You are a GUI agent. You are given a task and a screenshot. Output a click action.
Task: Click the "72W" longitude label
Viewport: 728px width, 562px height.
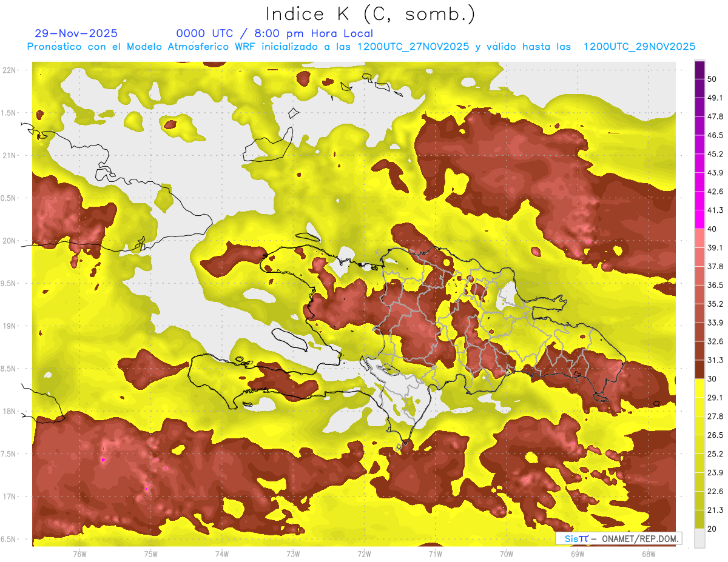(x=364, y=554)
